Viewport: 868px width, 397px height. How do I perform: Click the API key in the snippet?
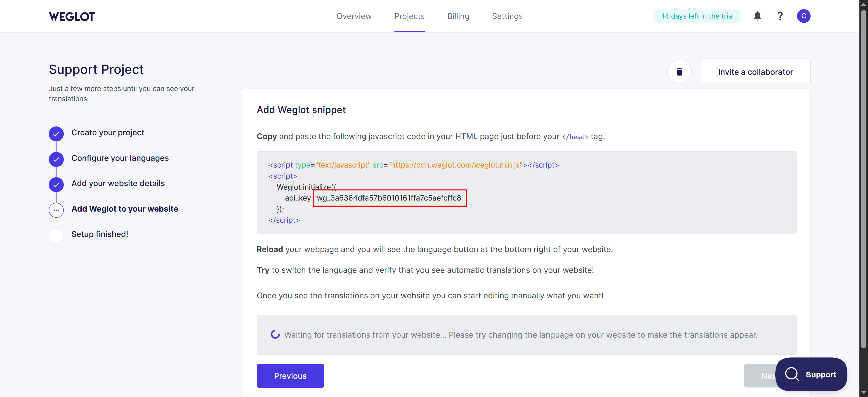(x=389, y=198)
